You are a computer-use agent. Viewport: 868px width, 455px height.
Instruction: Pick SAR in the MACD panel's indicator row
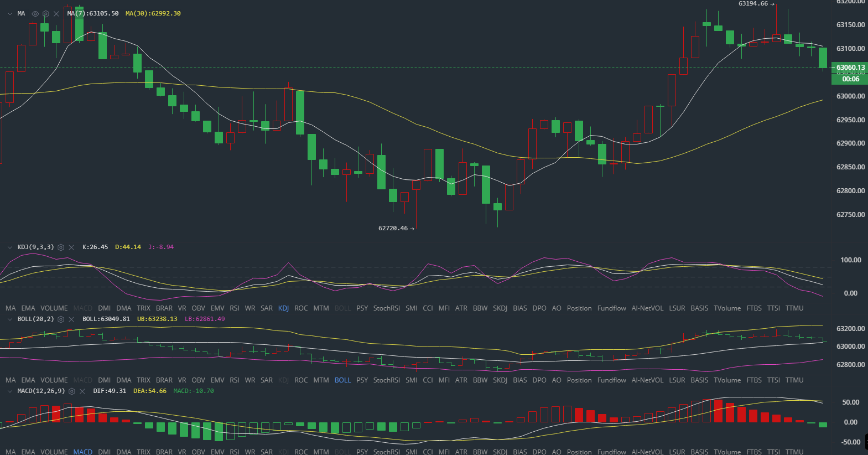pos(267,452)
